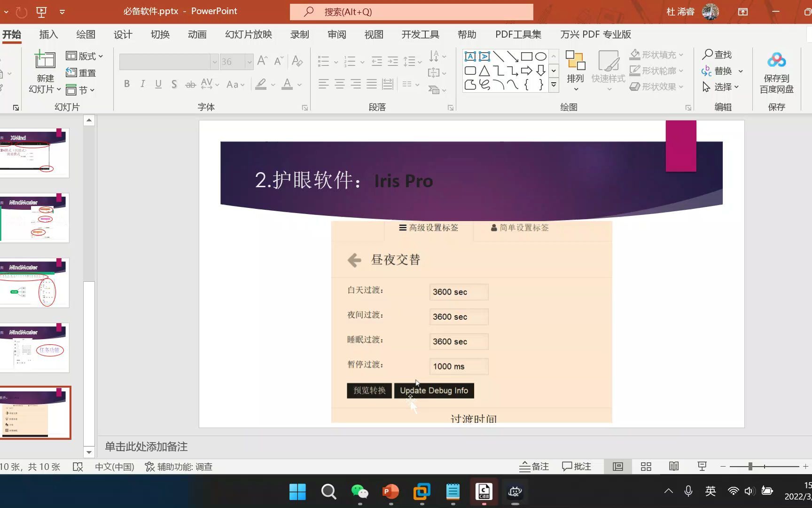Screen dimensions: 812x508
Task: Toggle Italic formatting
Action: [x=142, y=84]
